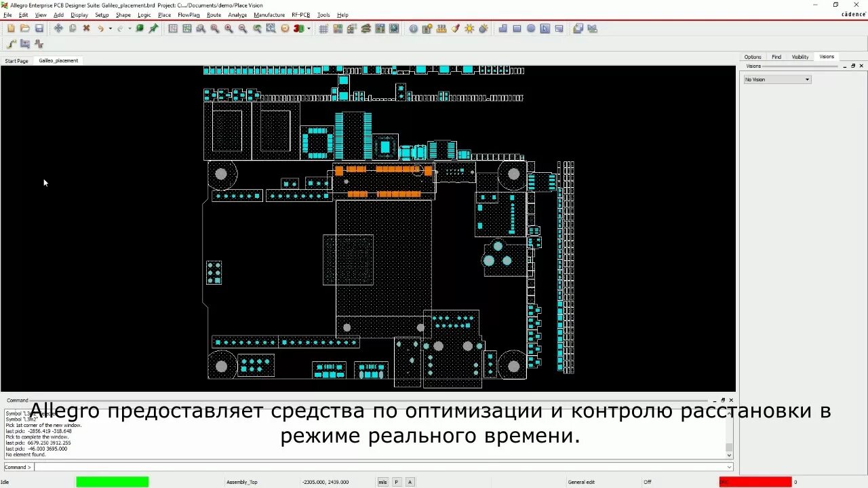Click the New file icon
The height and width of the screenshot is (488, 868).
[x=11, y=28]
